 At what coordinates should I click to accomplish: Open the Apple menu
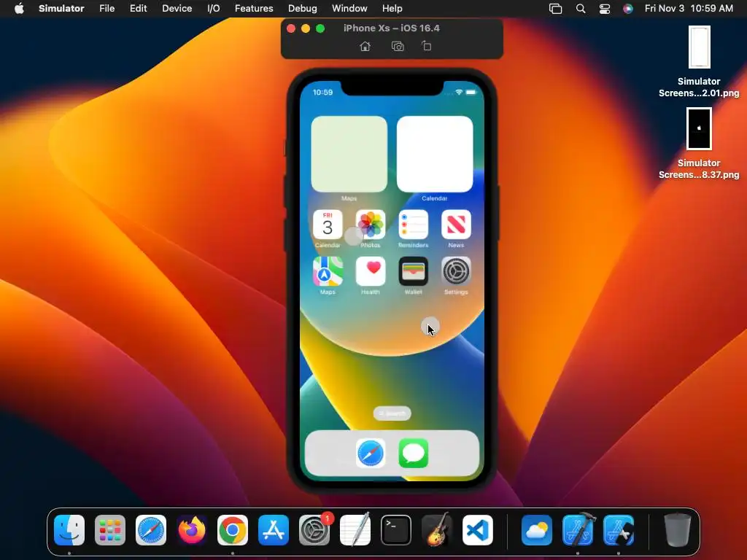(x=19, y=9)
